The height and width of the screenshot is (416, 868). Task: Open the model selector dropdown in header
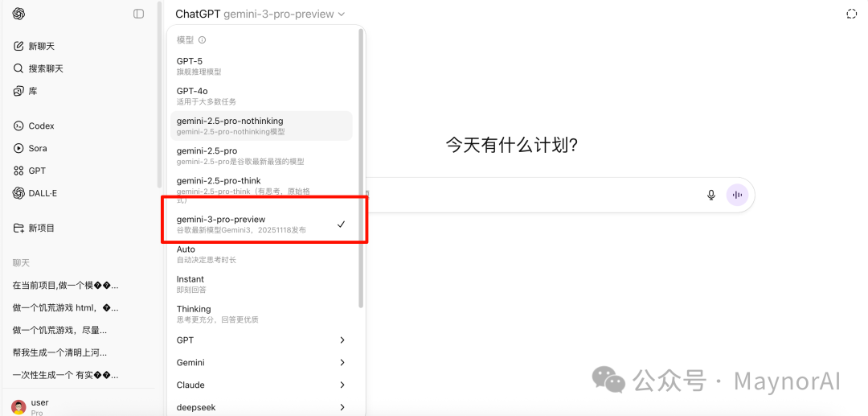click(x=260, y=14)
